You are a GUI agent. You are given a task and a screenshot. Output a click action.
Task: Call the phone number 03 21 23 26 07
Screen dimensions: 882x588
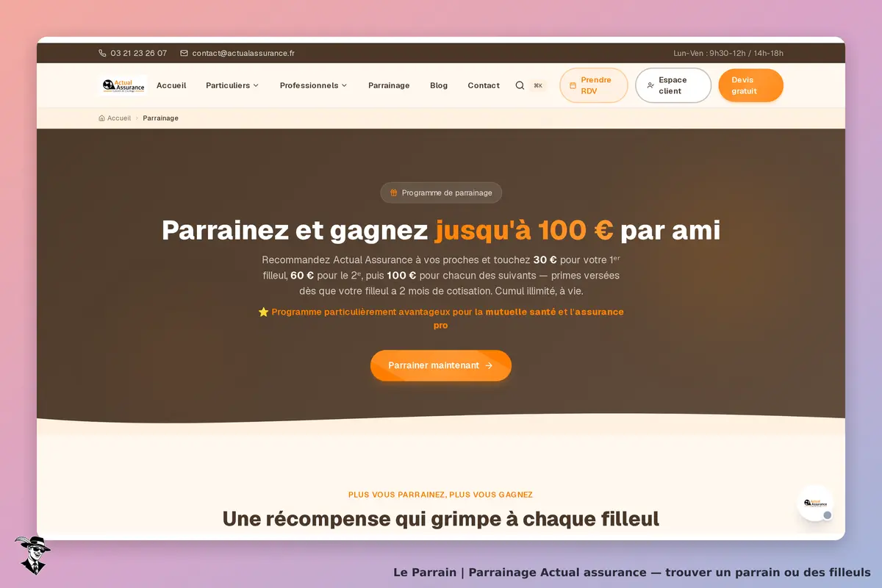click(139, 53)
